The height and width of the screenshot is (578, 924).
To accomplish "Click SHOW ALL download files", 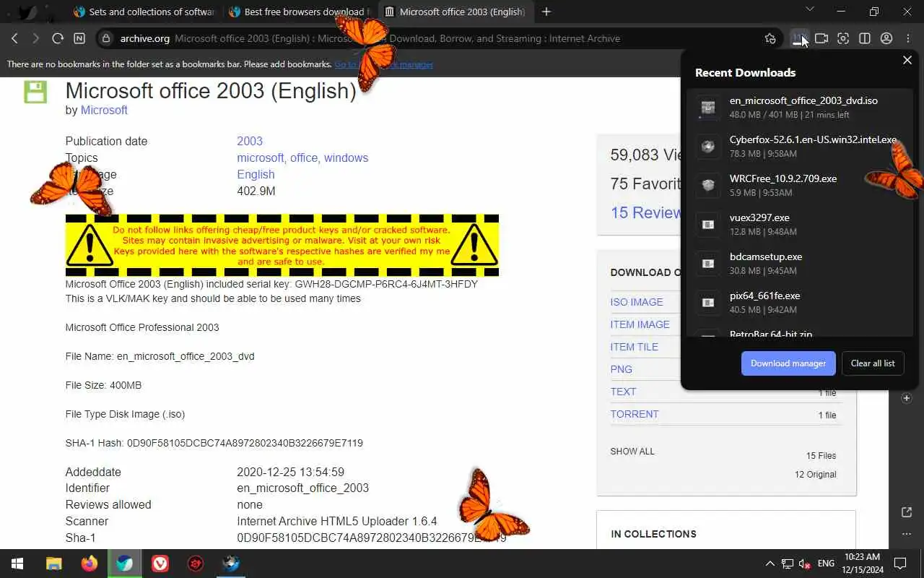I will click(x=632, y=451).
